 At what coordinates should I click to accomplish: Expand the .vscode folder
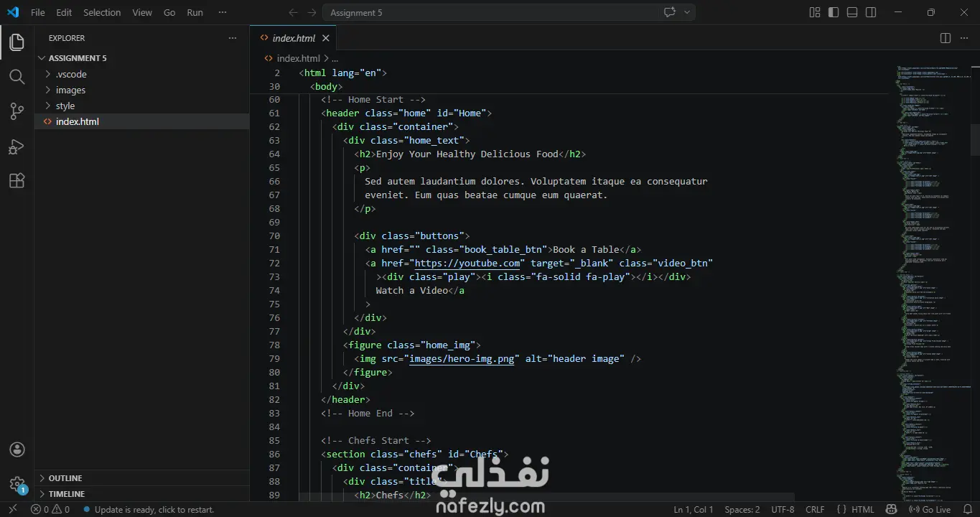pos(141,74)
